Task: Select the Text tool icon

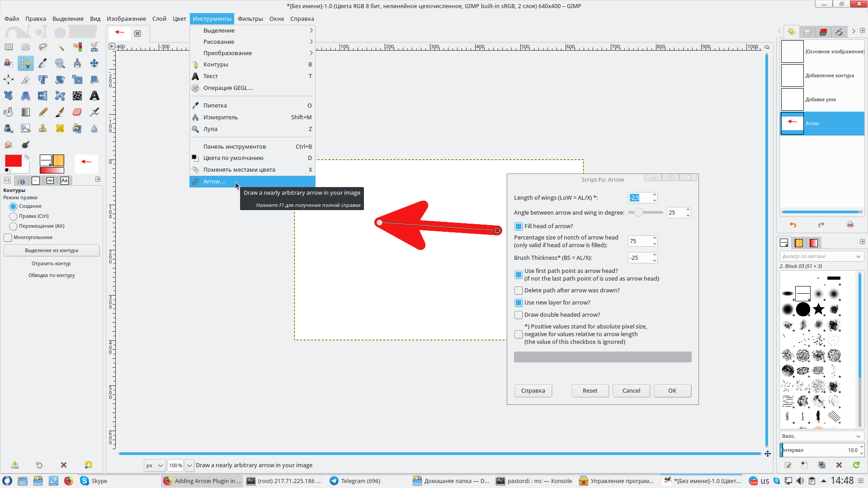Action: click(x=94, y=96)
